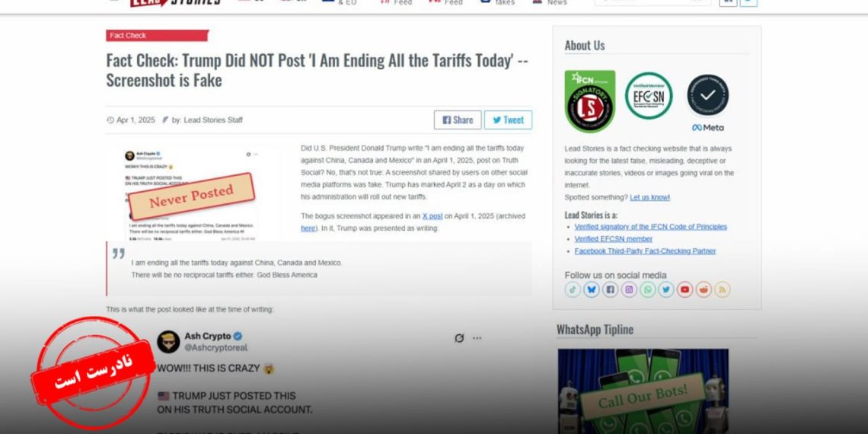Image resolution: width=868 pixels, height=434 pixels.
Task: Click the Facebook social media icon
Action: [610, 289]
